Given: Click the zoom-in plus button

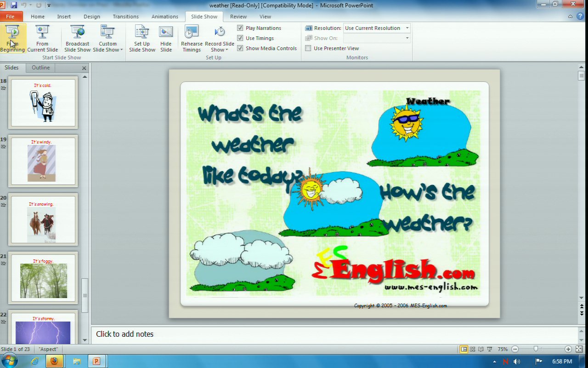Looking at the screenshot, I should 568,349.
